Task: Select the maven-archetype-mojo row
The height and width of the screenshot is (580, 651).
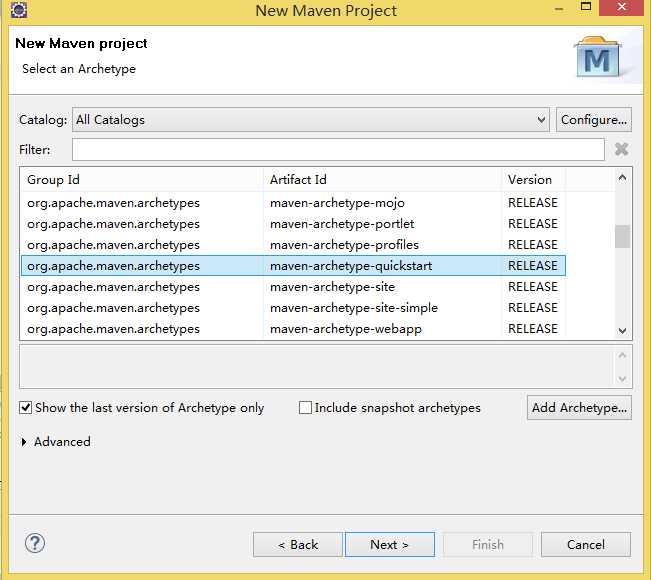Action: 293,203
